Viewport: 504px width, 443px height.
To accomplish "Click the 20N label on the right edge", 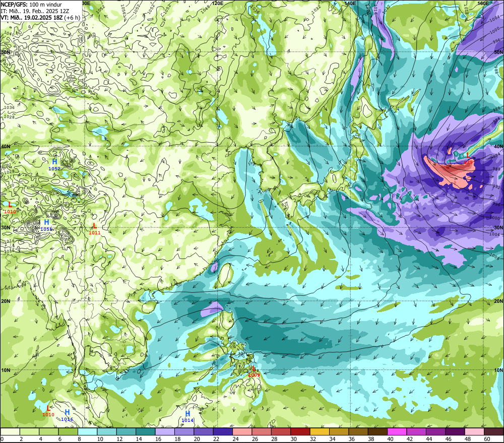I will coord(498,301).
